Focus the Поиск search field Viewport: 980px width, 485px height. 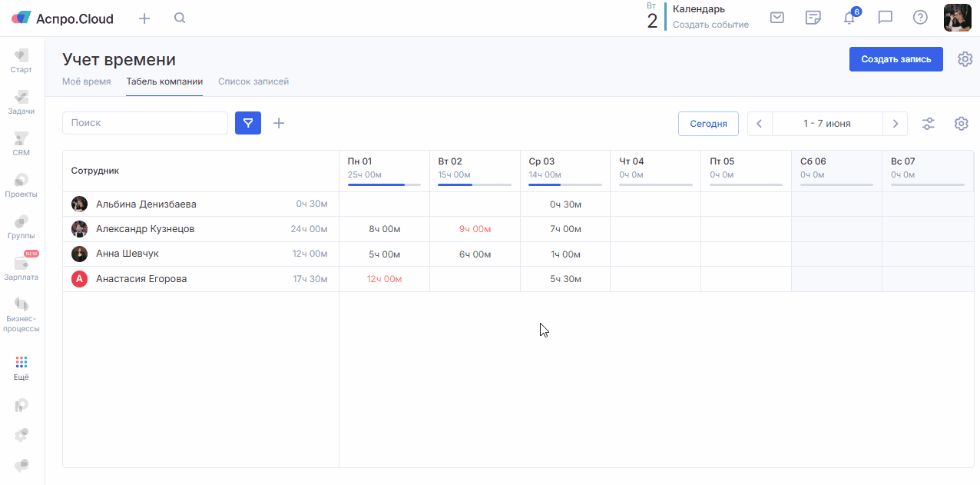(x=145, y=123)
